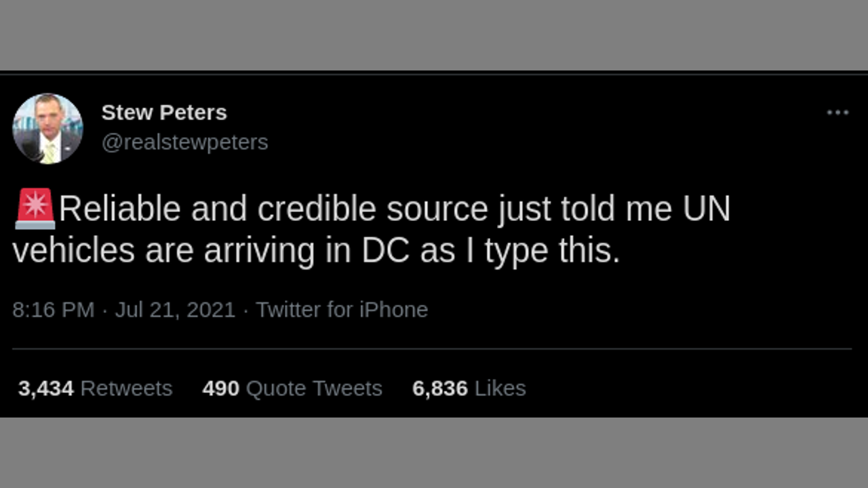The height and width of the screenshot is (488, 868).
Task: View the 490 Quote Tweets list
Action: click(292, 388)
